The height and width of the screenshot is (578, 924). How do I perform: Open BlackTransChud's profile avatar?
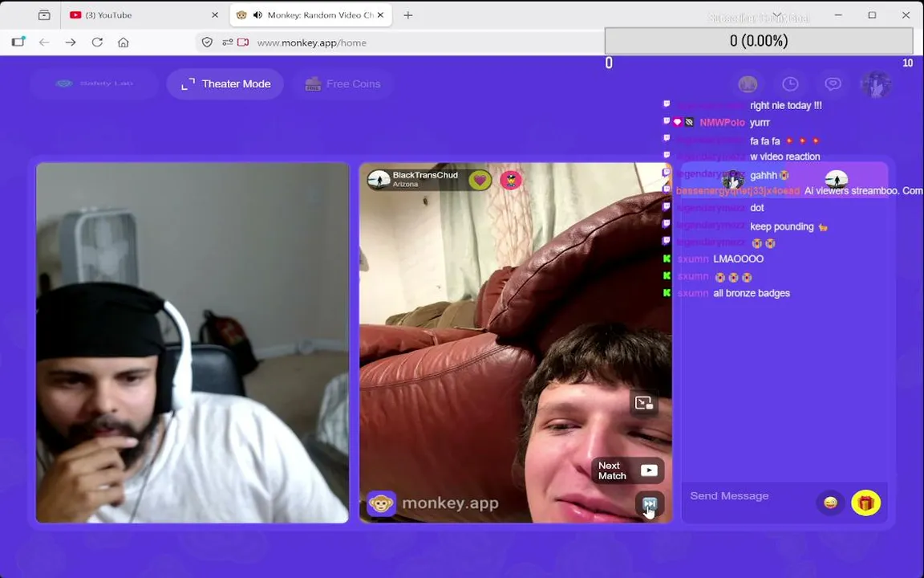379,179
